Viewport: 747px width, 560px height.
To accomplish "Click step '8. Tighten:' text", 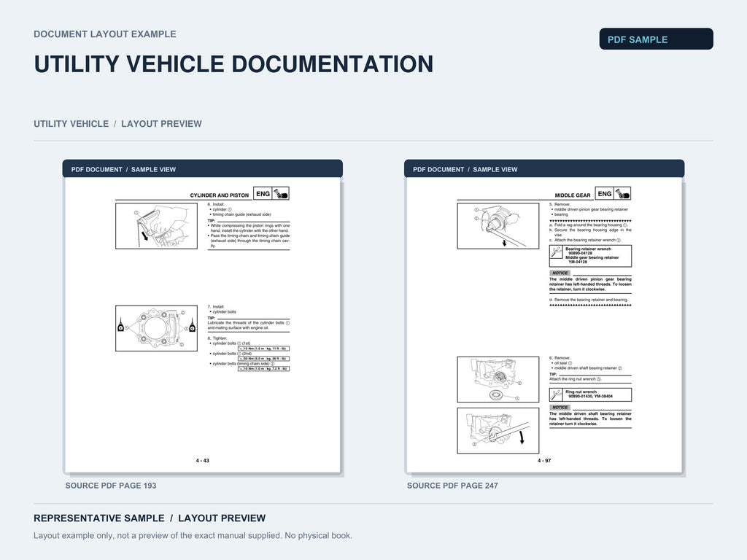I will coord(217,338).
